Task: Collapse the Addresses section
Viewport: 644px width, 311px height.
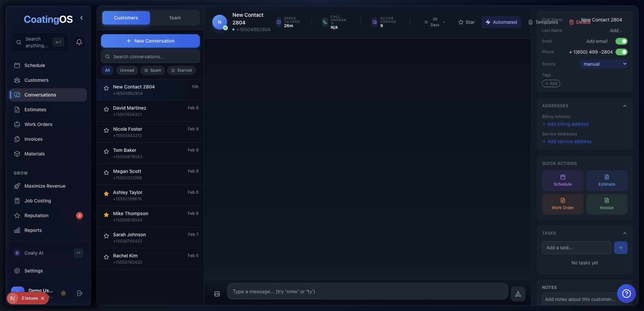Action: point(625,106)
